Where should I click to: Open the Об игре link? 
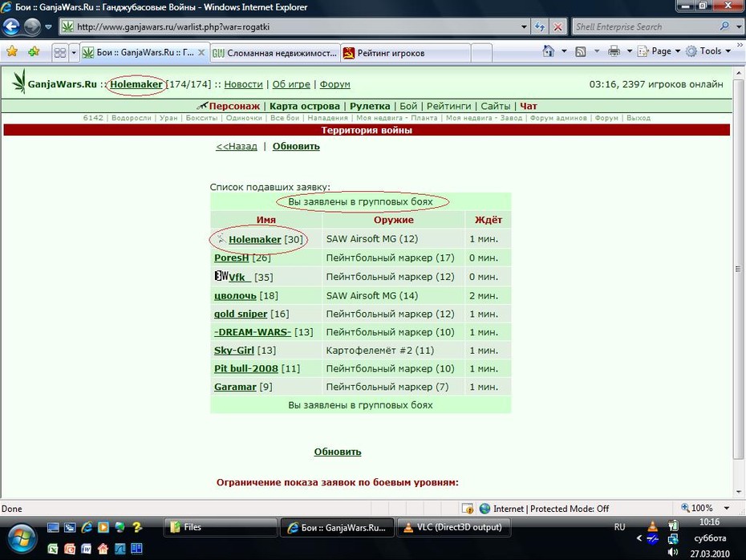[291, 84]
